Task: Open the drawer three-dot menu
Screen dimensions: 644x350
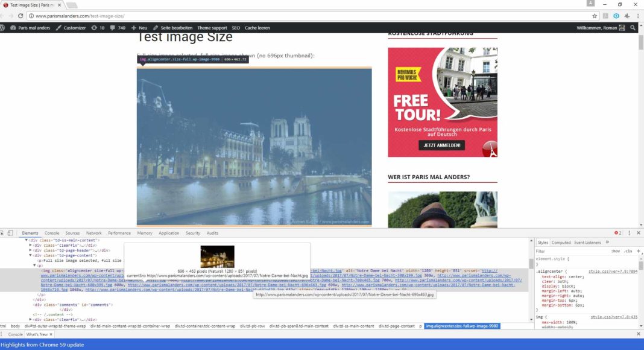Action: coord(2,334)
